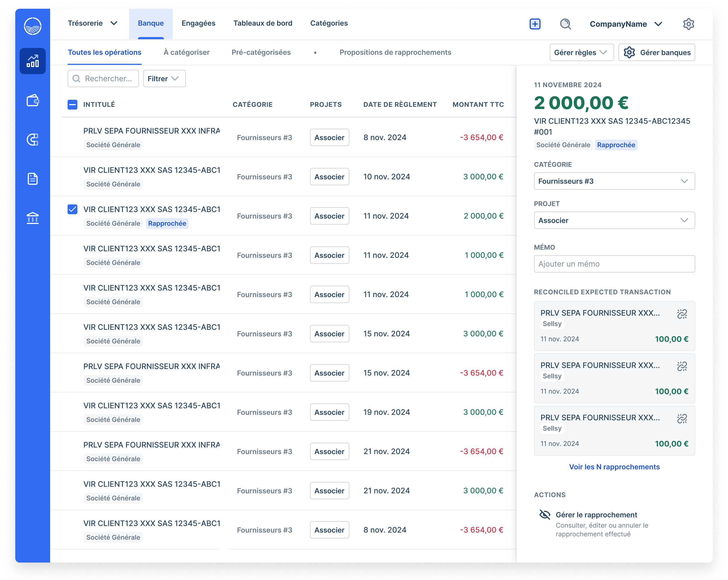Open settings gear in top bar
This screenshot has height=580, width=728.
pyautogui.click(x=688, y=24)
